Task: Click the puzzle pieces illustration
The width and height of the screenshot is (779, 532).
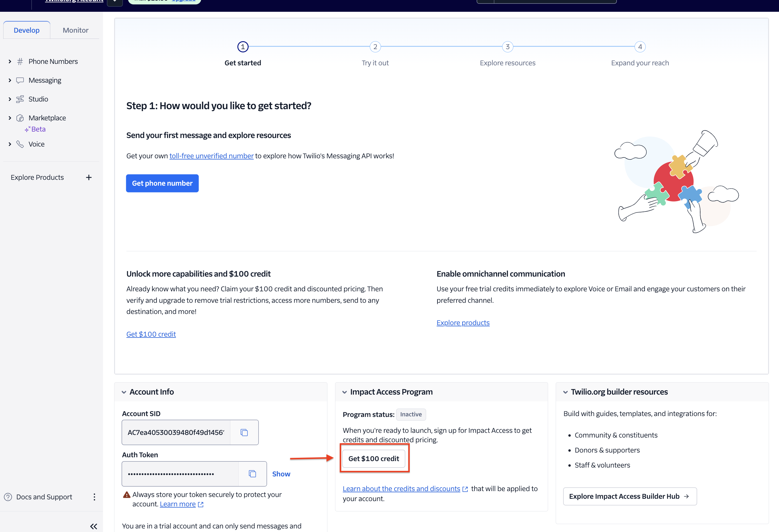Action: 676,181
